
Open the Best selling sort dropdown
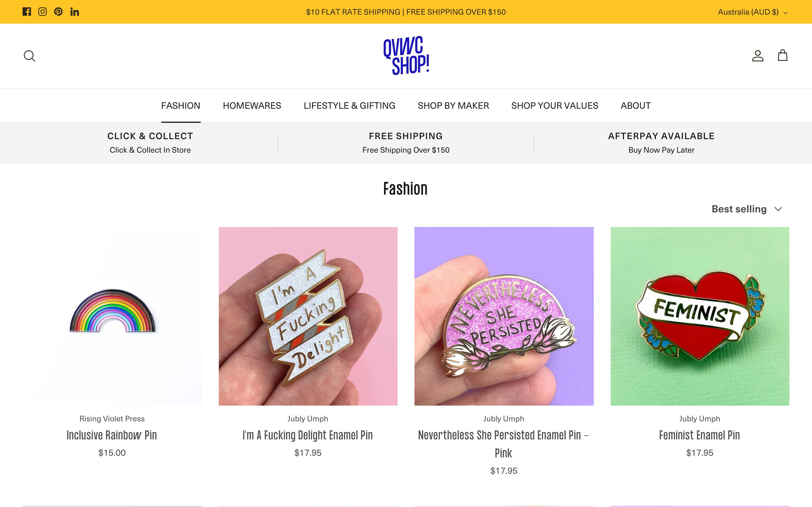pyautogui.click(x=747, y=209)
